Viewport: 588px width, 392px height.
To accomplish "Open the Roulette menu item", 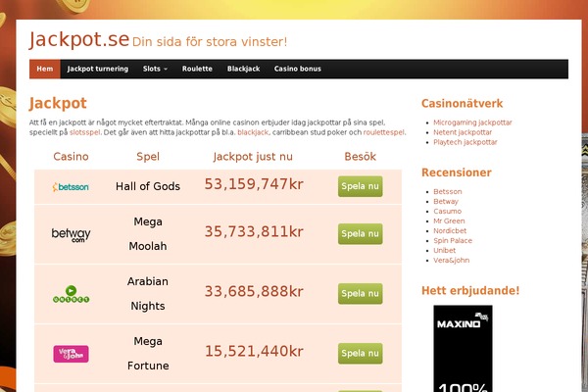I will (197, 69).
